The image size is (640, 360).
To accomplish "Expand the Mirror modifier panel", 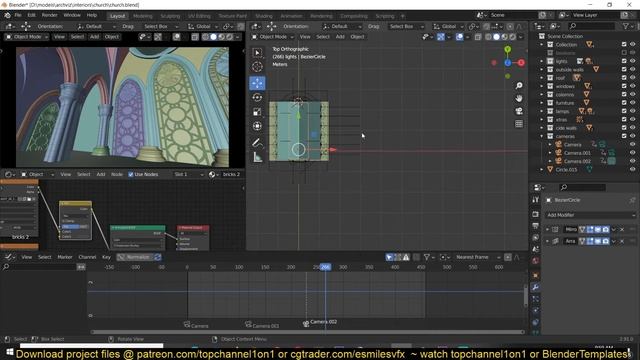I will (x=547, y=229).
